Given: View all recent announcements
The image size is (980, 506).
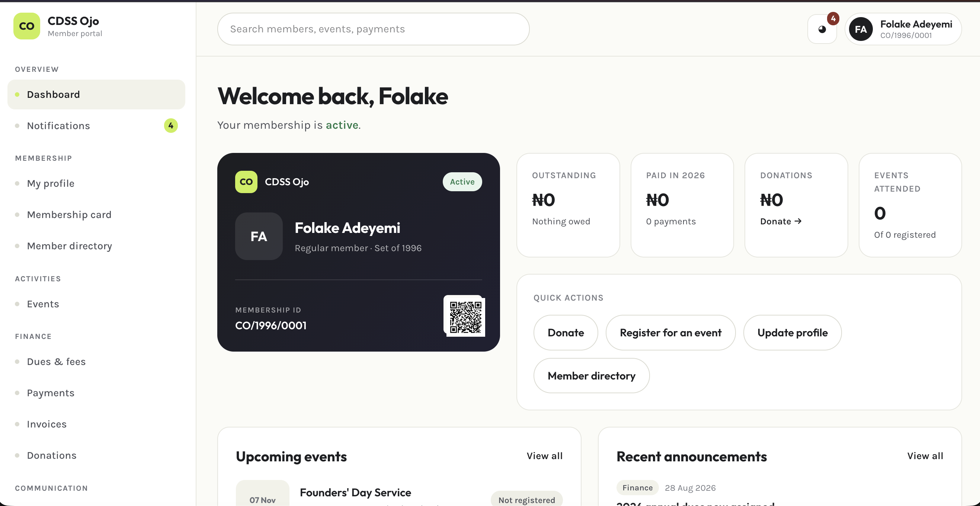Looking at the screenshot, I should pos(925,456).
